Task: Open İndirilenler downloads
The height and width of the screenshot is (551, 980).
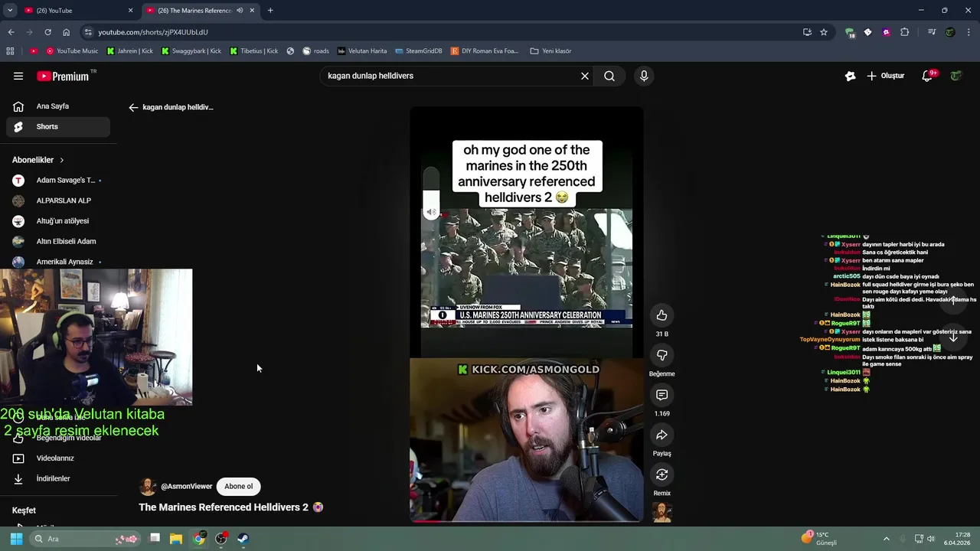Action: click(x=58, y=478)
